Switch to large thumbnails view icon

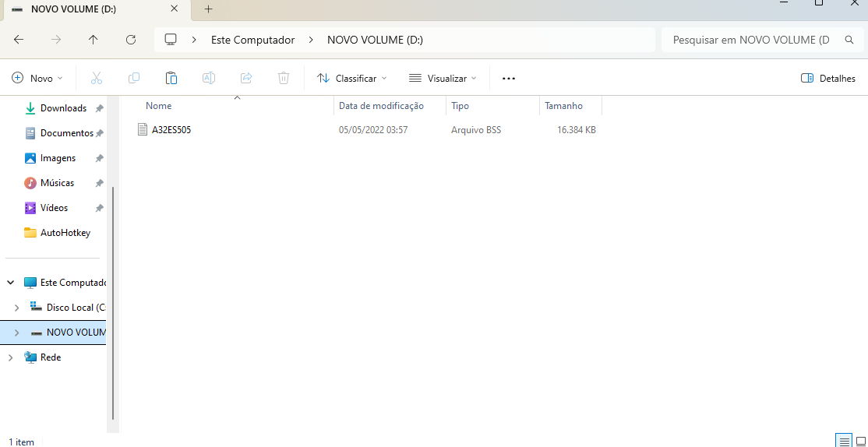point(859,441)
